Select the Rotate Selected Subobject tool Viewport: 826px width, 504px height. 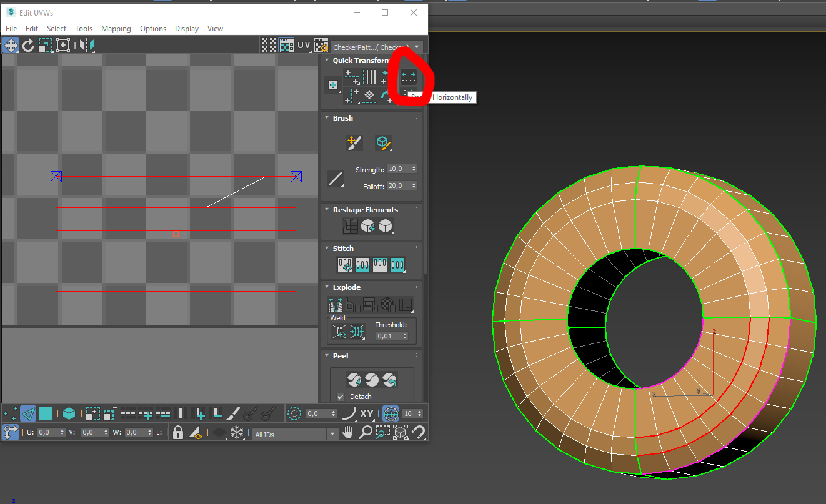(28, 45)
